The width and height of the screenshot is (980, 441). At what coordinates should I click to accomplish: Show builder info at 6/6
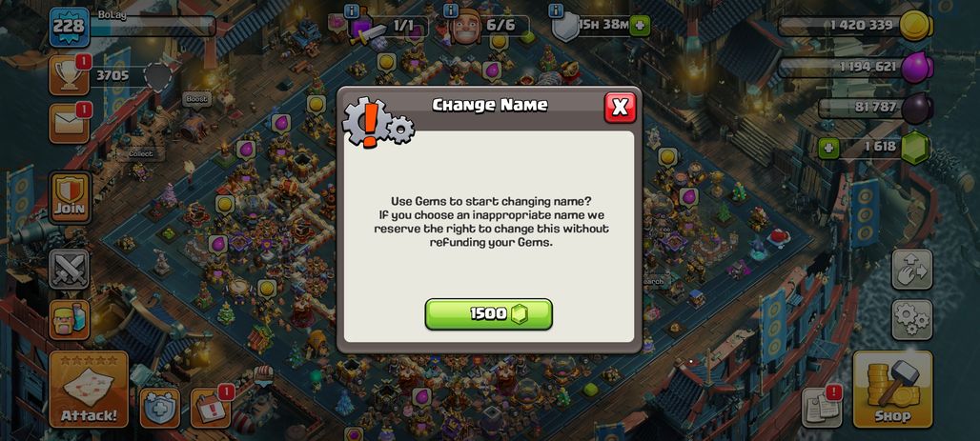click(451, 10)
